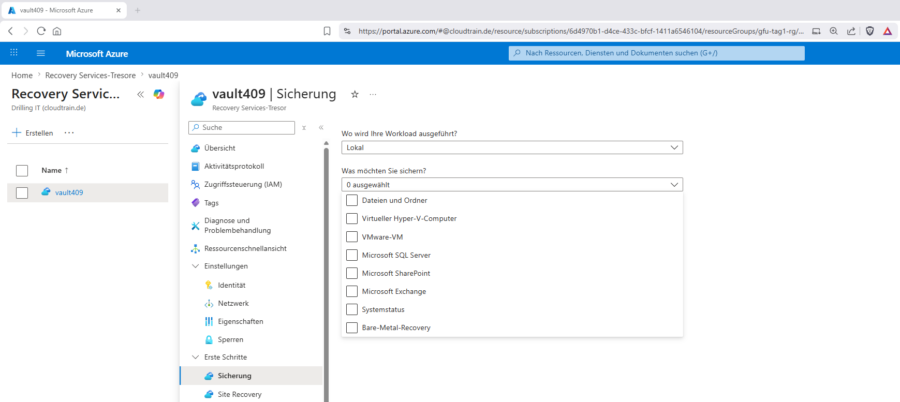Image resolution: width=900 pixels, height=402 pixels.
Task: Check Microsoft SharePoint option
Action: click(352, 273)
